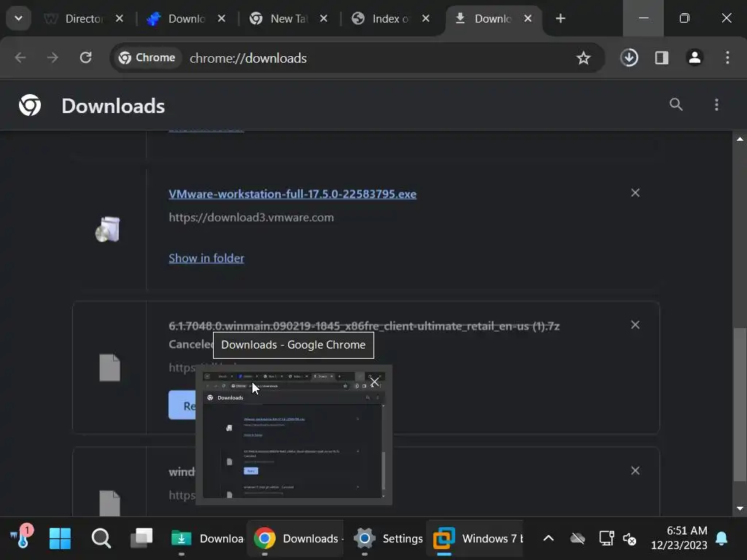Search downloads with the magnifier icon
747x560 pixels.
click(676, 104)
